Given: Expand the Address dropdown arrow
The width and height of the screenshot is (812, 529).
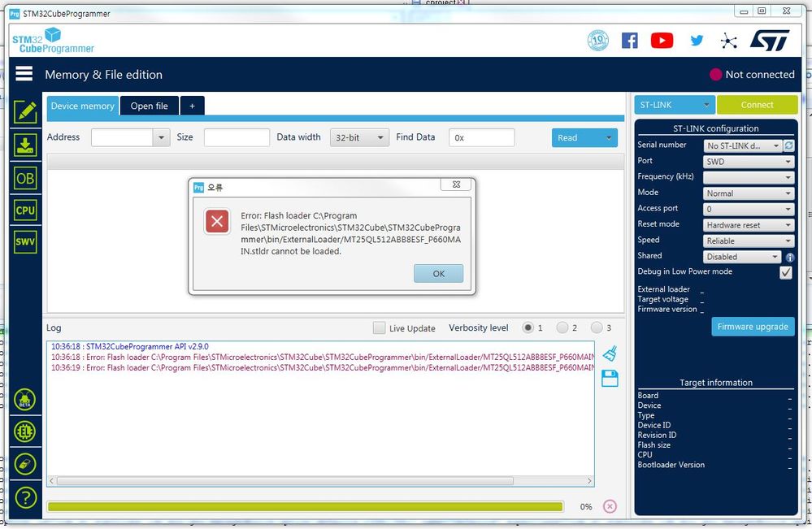Looking at the screenshot, I should (x=161, y=137).
